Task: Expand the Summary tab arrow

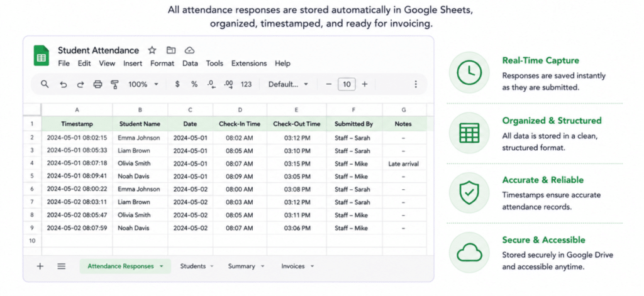Action: [262, 266]
